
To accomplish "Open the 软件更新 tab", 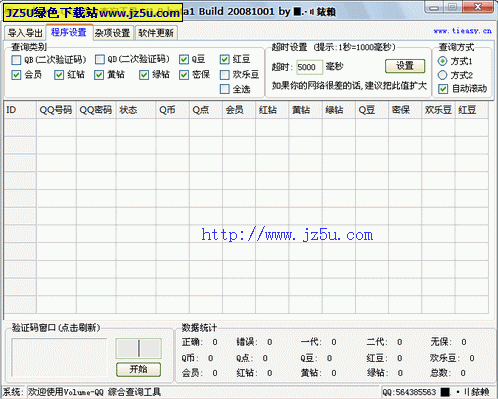I will (156, 33).
